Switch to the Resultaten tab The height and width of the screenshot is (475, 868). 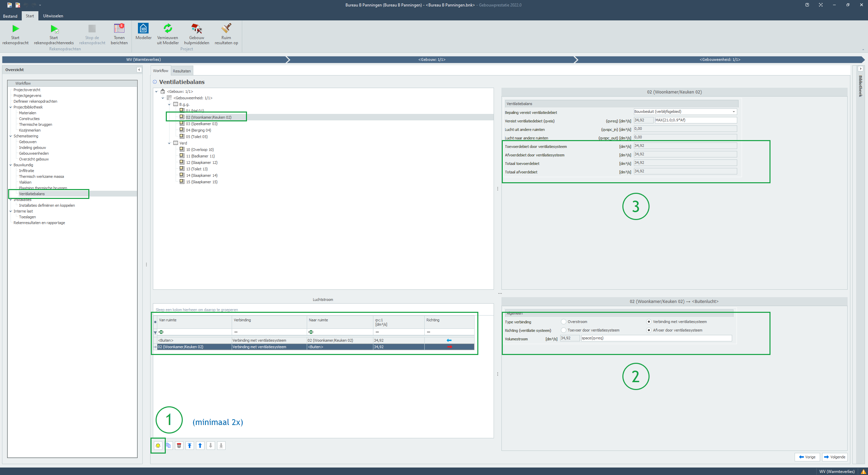(182, 71)
